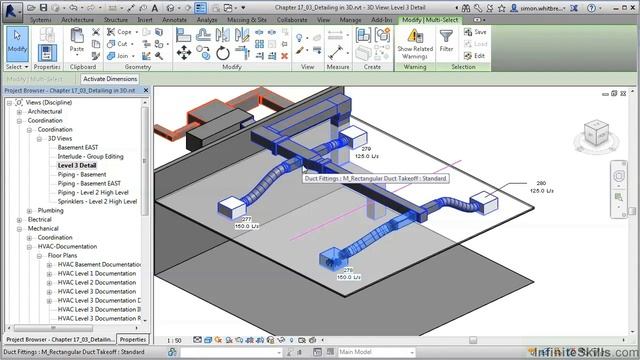Screen dimensions: 640x360
Task: Click the Cut to Clipboard scissors icon
Action: [x=96, y=32]
